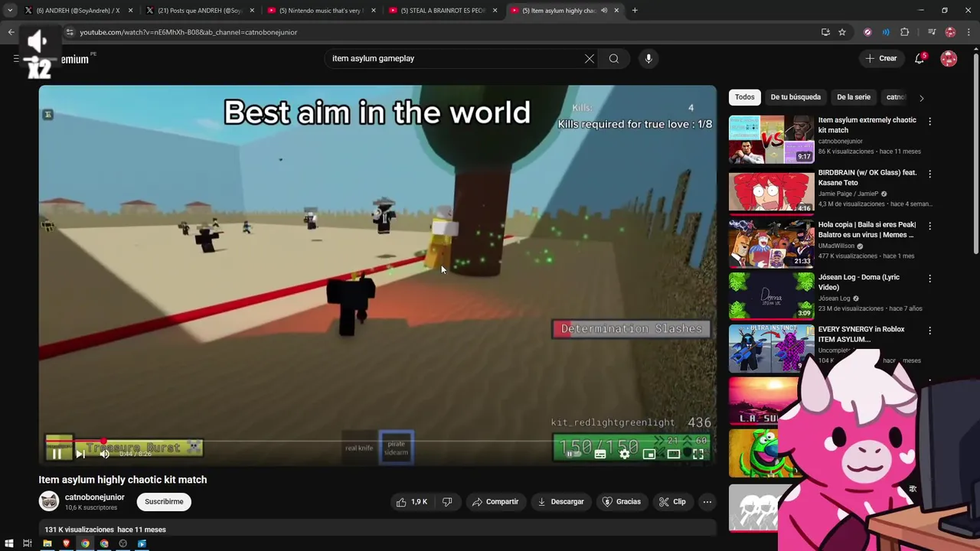This screenshot has height=551, width=980.
Task: Open the catnobonejunior channel avatar
Action: [x=49, y=502]
